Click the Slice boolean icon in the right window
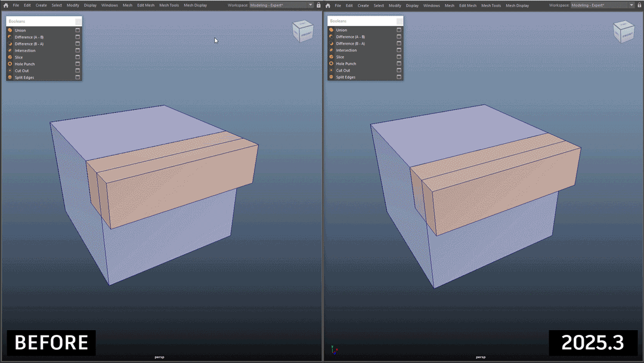This screenshot has width=644, height=363. coord(331,57)
